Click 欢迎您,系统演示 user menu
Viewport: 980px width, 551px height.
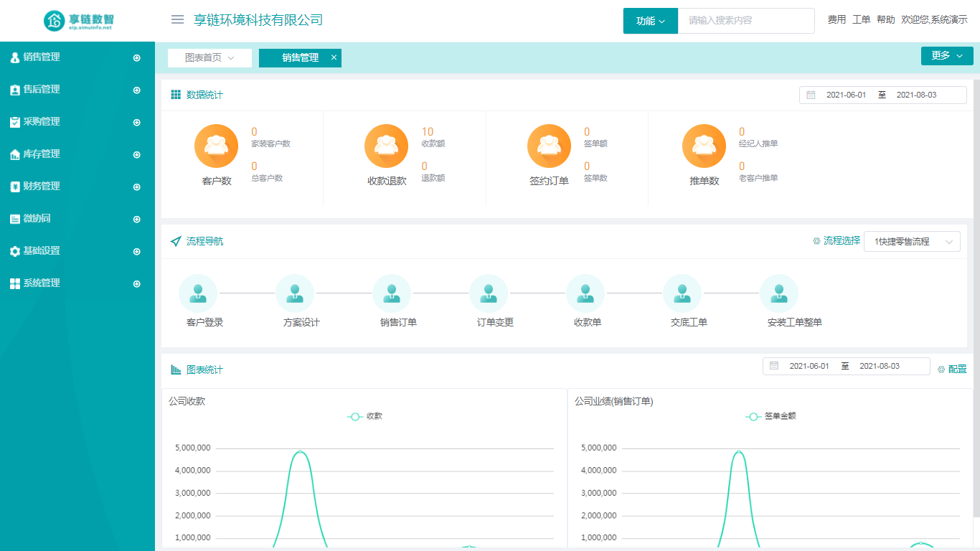tap(934, 20)
